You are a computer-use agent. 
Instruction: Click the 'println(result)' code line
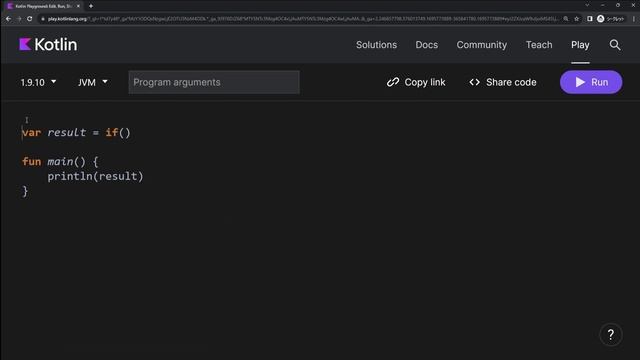(96, 176)
